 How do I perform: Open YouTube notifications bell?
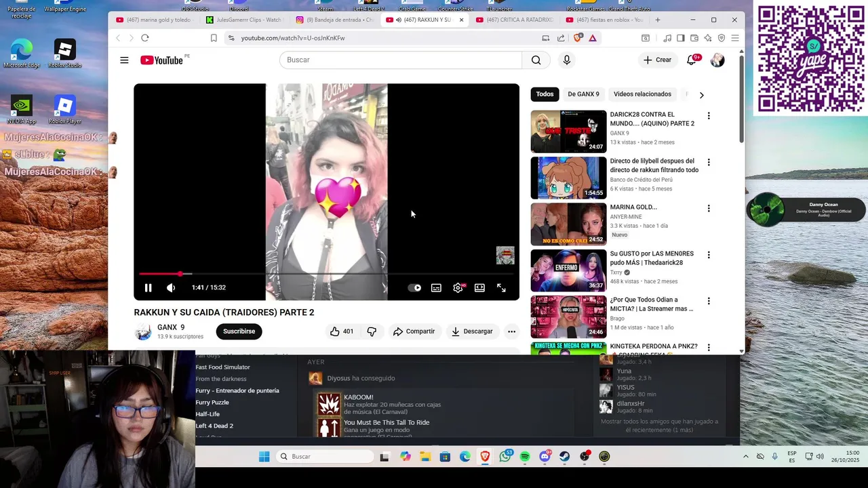tap(692, 60)
